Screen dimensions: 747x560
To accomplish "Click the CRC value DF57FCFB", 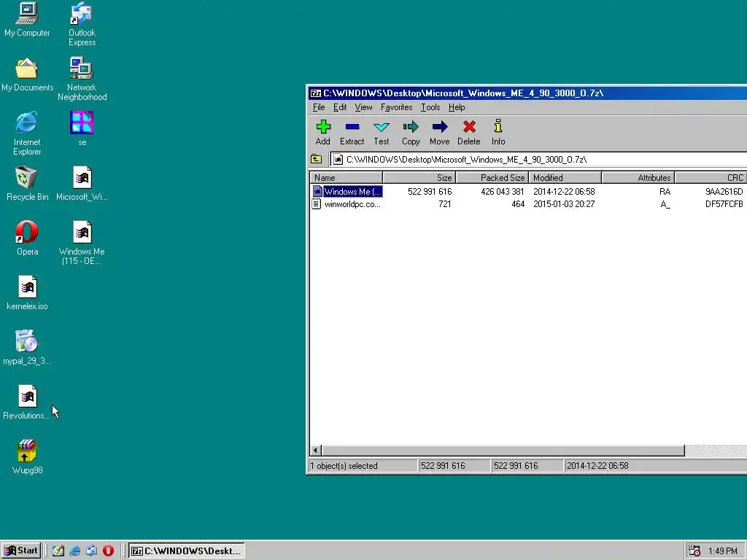I will (724, 204).
